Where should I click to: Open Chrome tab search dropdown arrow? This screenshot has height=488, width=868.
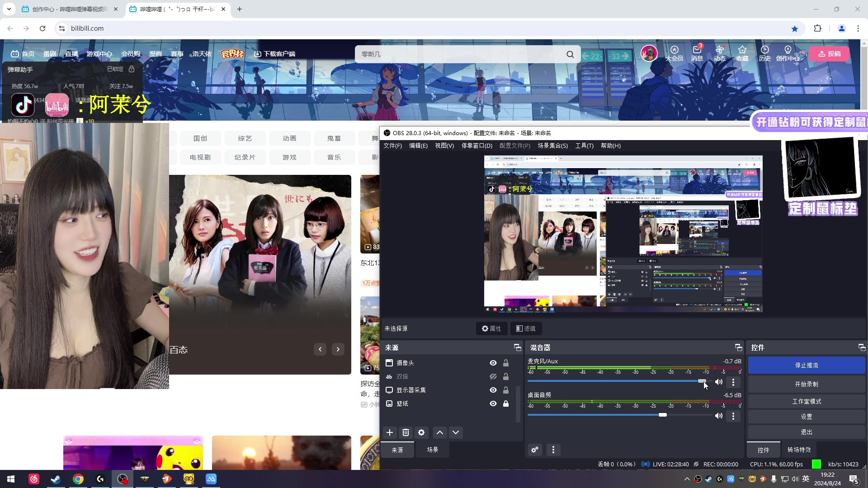(9, 9)
